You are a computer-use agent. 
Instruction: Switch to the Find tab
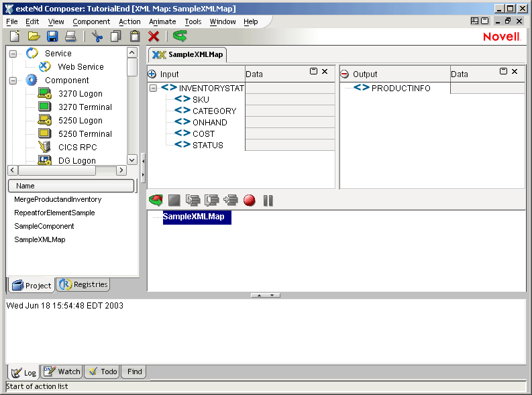pyautogui.click(x=134, y=372)
